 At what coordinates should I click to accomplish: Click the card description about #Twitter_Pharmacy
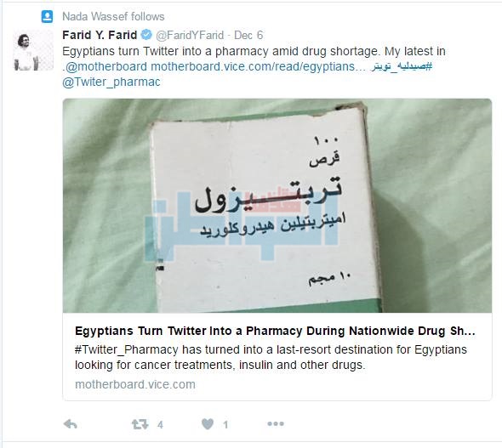click(271, 357)
